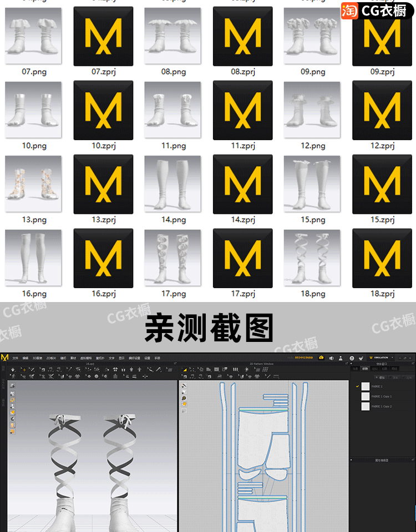The width and height of the screenshot is (416, 532).
Task: Open the question mark help icon
Action: pyautogui.click(x=352, y=358)
